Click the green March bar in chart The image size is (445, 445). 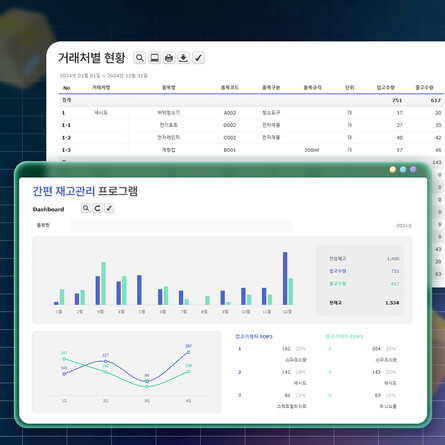[x=104, y=283]
